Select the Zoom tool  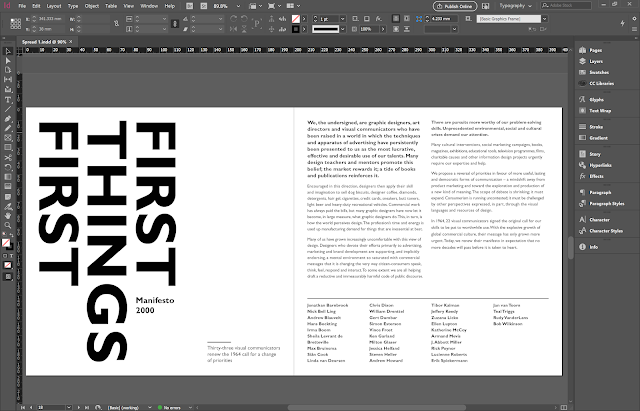point(8,225)
